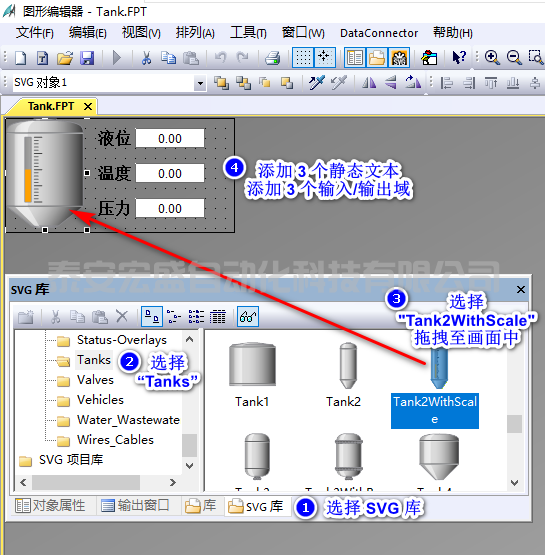Image resolution: width=545 pixels, height=555 pixels.
Task: Click the mirror horizontally icon
Action: pyautogui.click(x=369, y=83)
